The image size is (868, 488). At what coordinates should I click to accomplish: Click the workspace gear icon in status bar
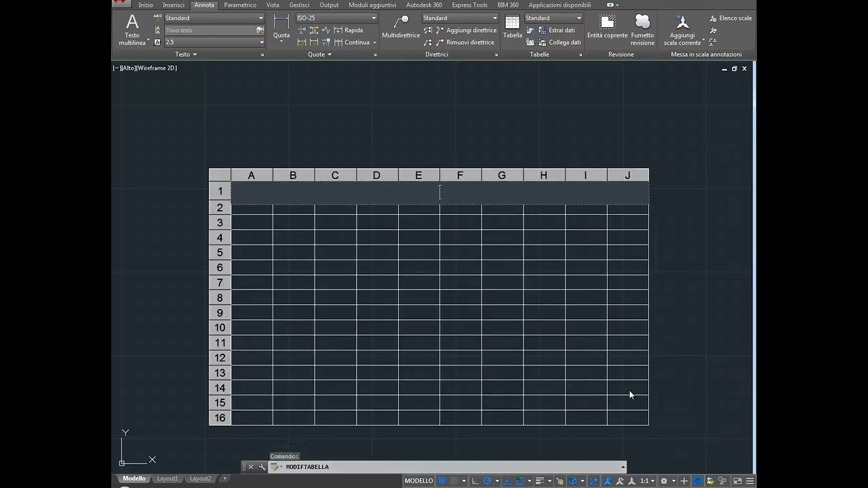click(x=664, y=481)
